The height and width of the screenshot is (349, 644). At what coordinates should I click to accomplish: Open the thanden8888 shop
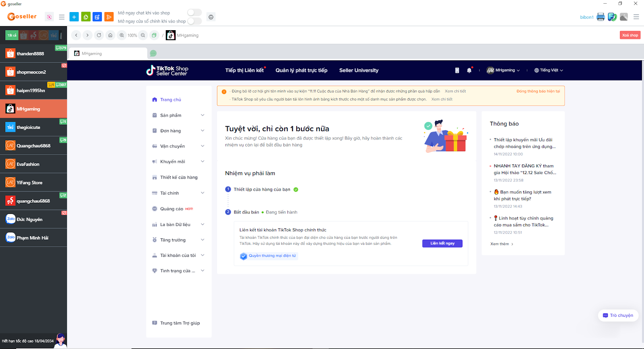[x=33, y=53]
